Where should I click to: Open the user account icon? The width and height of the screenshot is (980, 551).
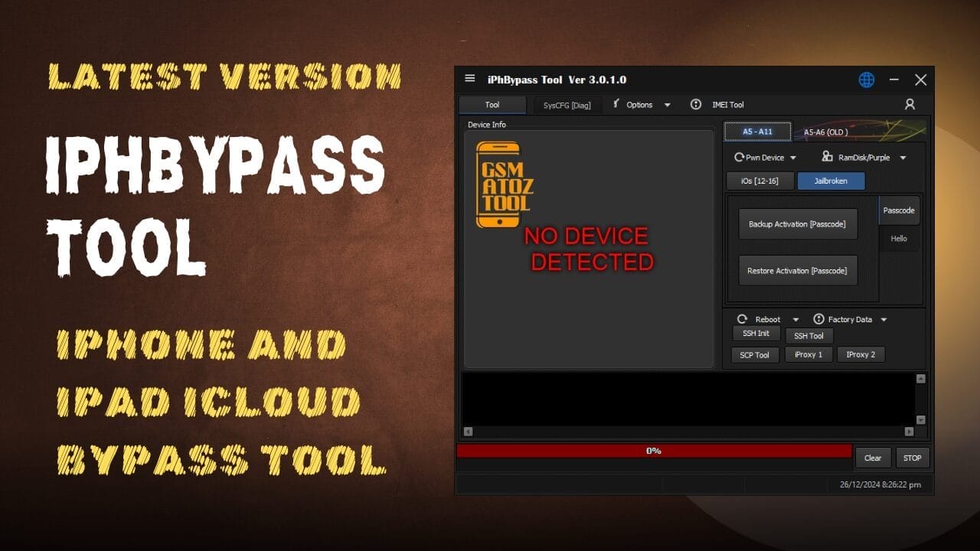point(910,104)
